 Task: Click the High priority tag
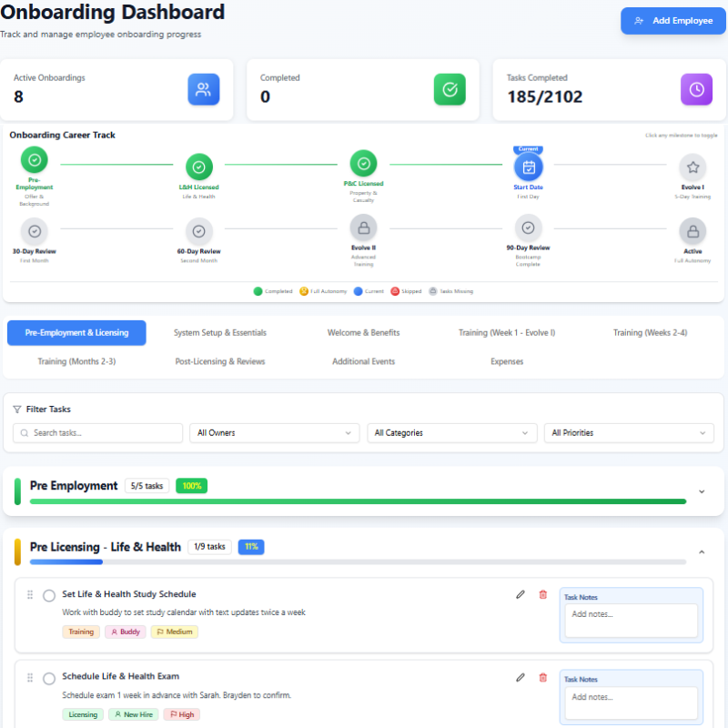tap(181, 714)
